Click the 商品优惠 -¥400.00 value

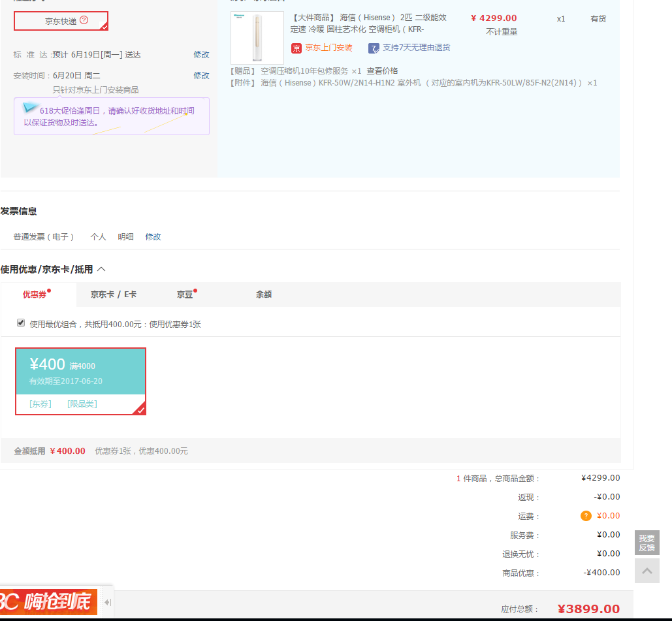coord(601,573)
